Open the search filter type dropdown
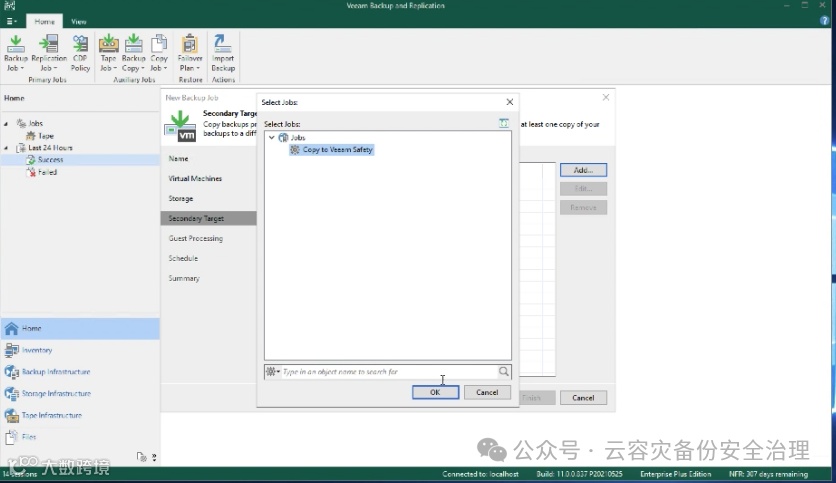Viewport: 836px width, 483px height. pyautogui.click(x=273, y=372)
